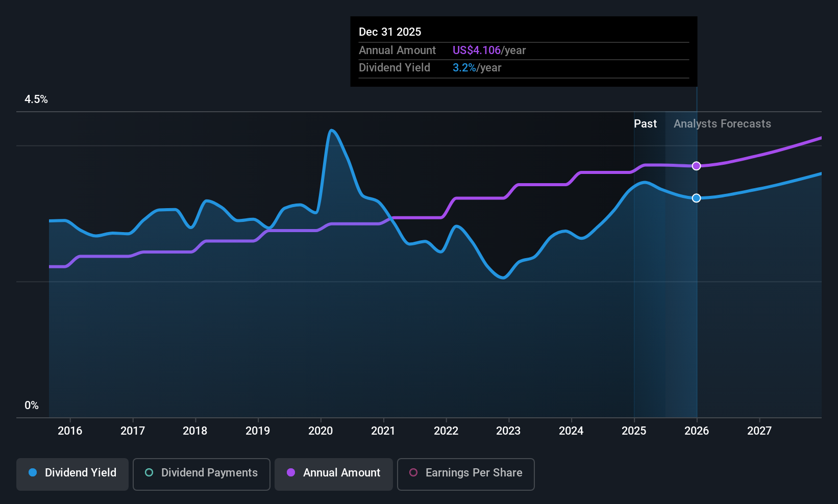Click the 0% y-axis label

click(32, 406)
